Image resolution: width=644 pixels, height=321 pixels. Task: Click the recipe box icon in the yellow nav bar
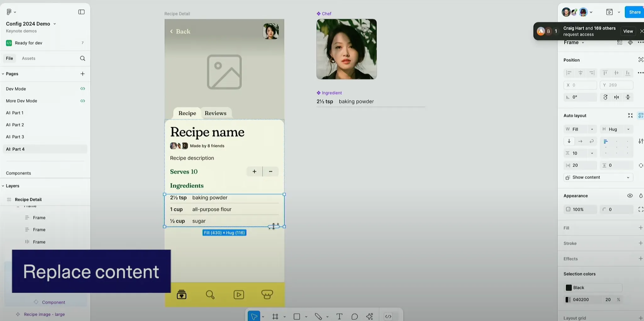(181, 295)
